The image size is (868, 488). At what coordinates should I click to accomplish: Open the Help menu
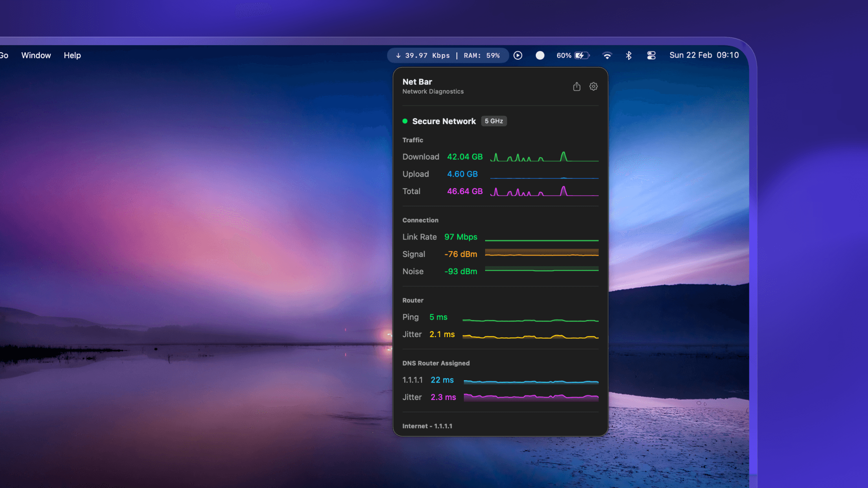(x=72, y=55)
